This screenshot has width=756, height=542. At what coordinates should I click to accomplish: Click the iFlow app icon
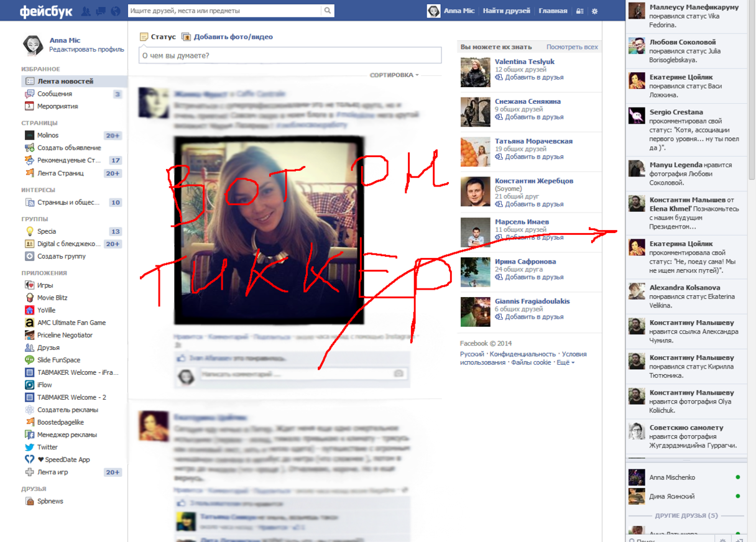tap(29, 385)
